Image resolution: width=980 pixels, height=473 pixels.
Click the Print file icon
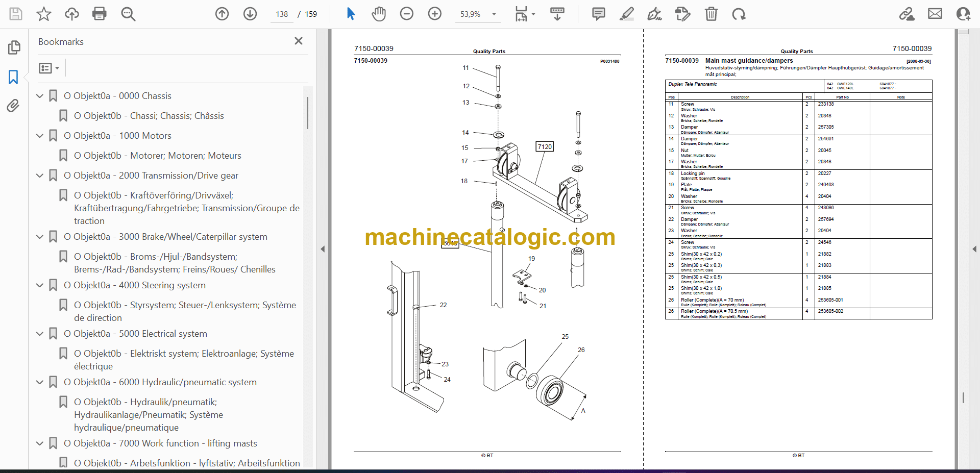[99, 14]
